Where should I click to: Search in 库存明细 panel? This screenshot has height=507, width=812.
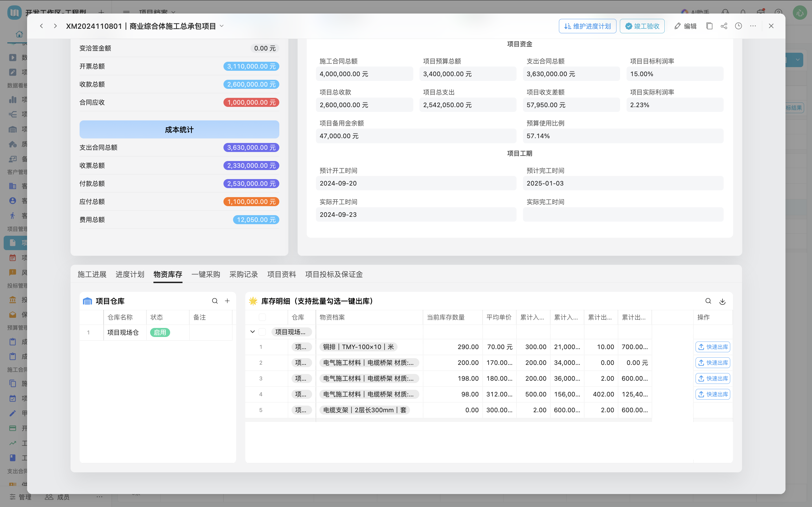[x=708, y=301]
